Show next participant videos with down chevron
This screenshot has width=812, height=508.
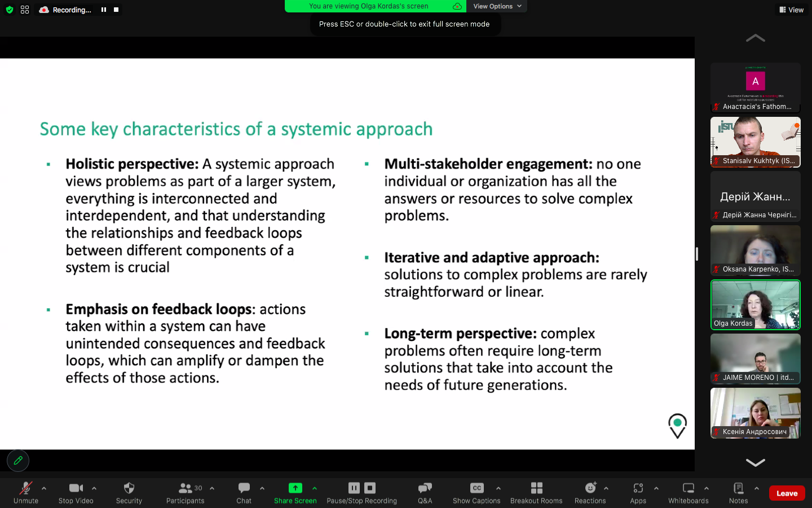[x=756, y=462]
